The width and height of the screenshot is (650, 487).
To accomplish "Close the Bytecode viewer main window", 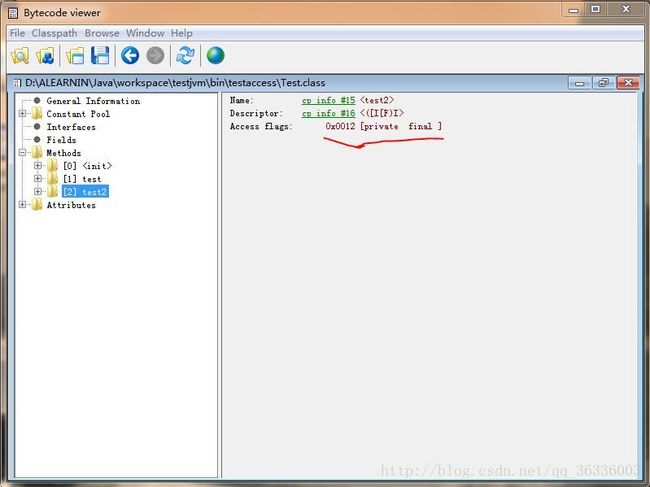I will coord(626,10).
